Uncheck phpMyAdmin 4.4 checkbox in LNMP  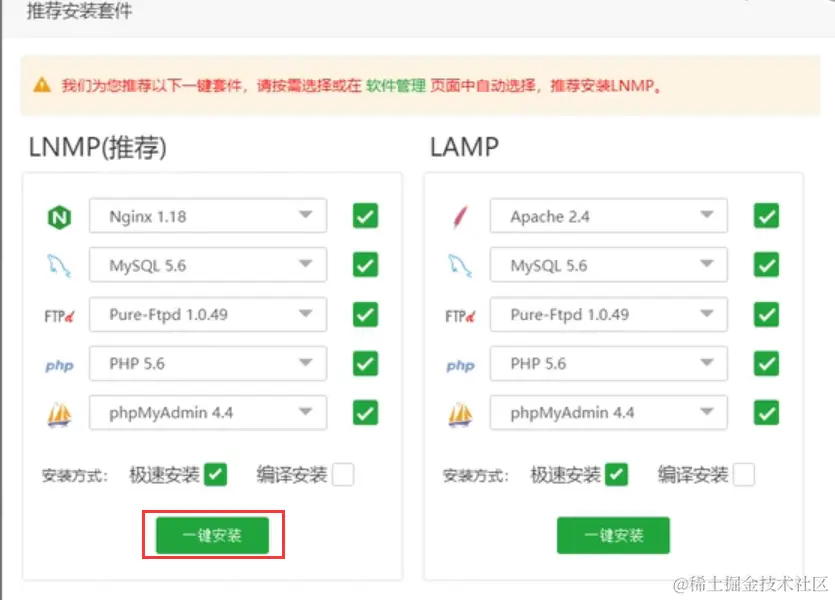[365, 413]
